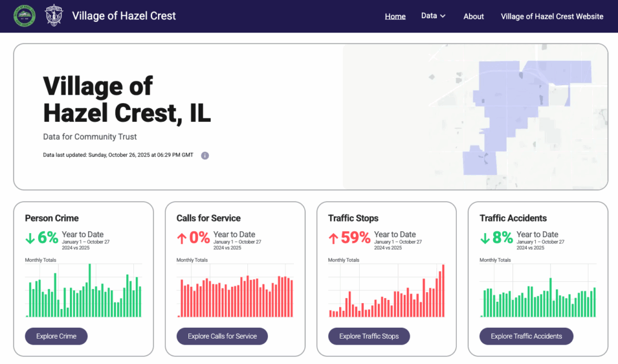Click the red up arrow on Traffic Stops
Image resolution: width=618 pixels, height=364 pixels.
pos(333,238)
